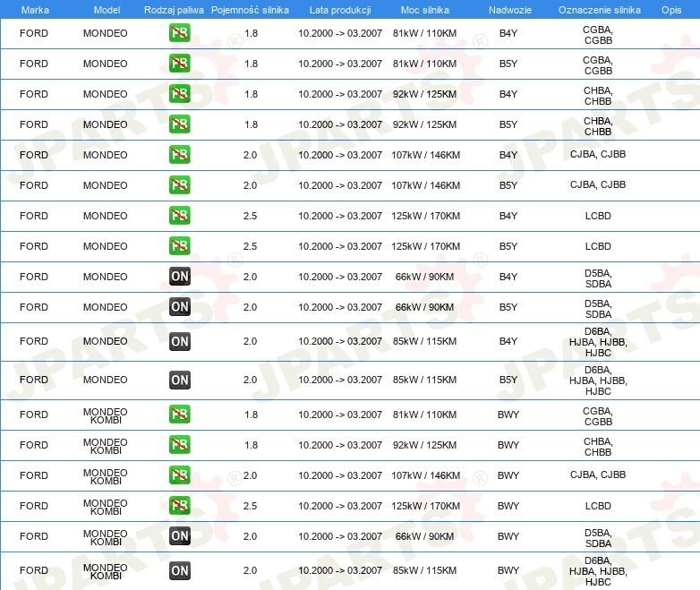700x590 pixels.
Task: Click ON diesel icon in 85kW B4Y Mondeo row
Action: pyautogui.click(x=179, y=342)
